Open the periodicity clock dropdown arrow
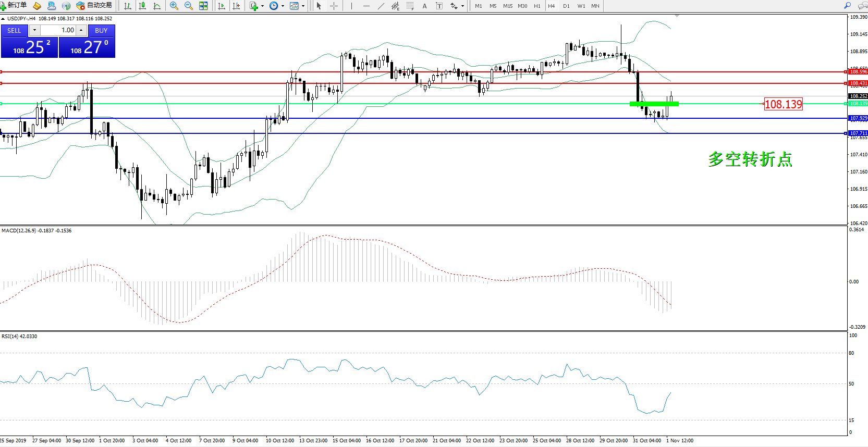The image size is (868, 447). click(x=283, y=6)
